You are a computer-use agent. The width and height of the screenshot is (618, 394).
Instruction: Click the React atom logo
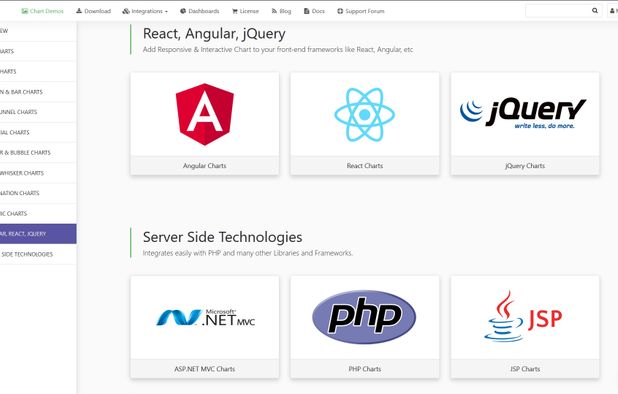tap(365, 115)
